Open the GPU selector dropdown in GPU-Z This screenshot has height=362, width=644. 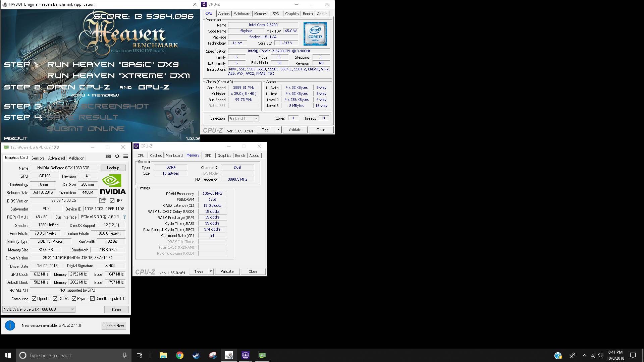point(39,309)
